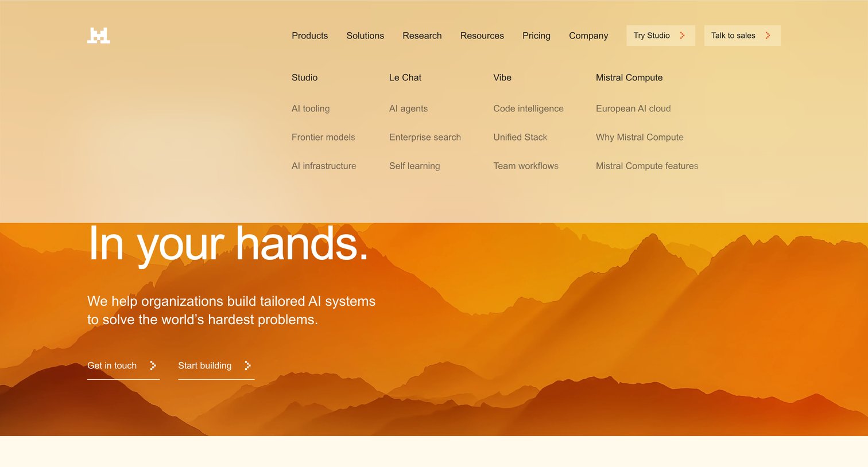Open Unified Stack under Vibe
Image resolution: width=868 pixels, height=467 pixels.
tap(520, 137)
